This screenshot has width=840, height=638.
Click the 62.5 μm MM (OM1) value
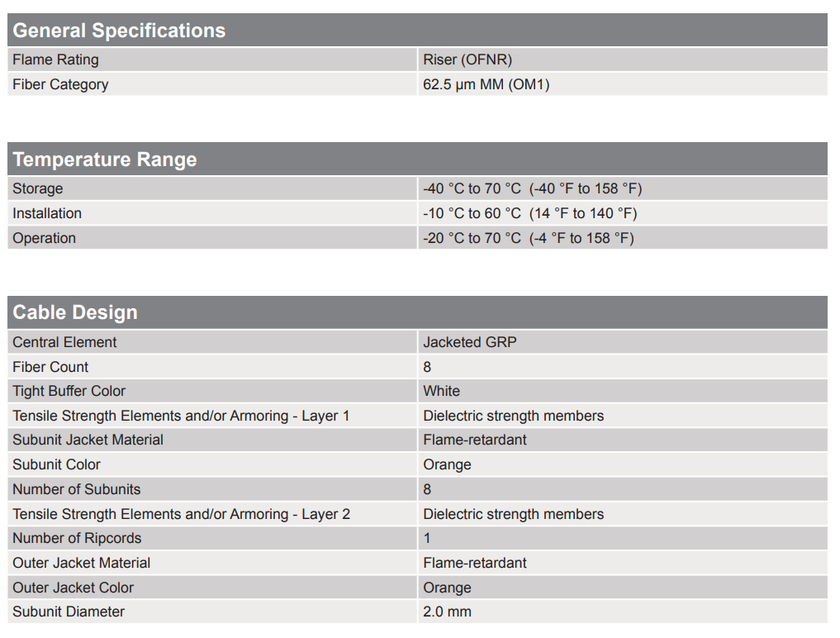click(x=486, y=84)
